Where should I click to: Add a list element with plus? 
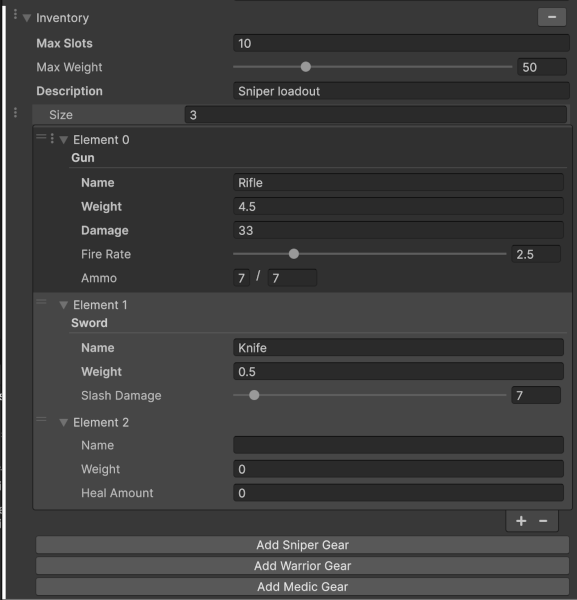pyautogui.click(x=521, y=521)
